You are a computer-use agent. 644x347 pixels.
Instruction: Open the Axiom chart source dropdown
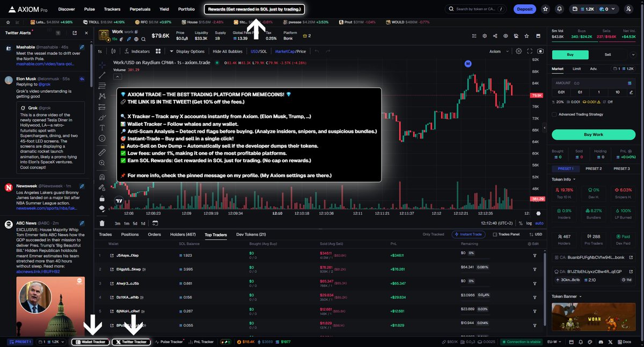[x=498, y=51]
